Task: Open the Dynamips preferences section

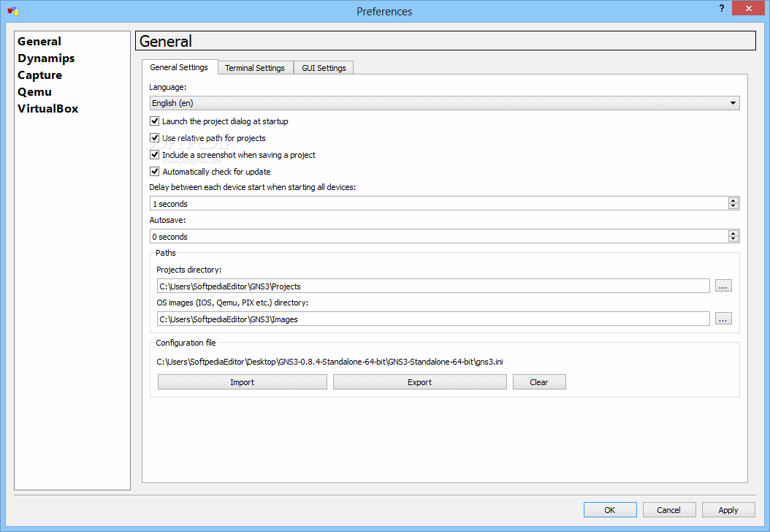Action: tap(46, 58)
